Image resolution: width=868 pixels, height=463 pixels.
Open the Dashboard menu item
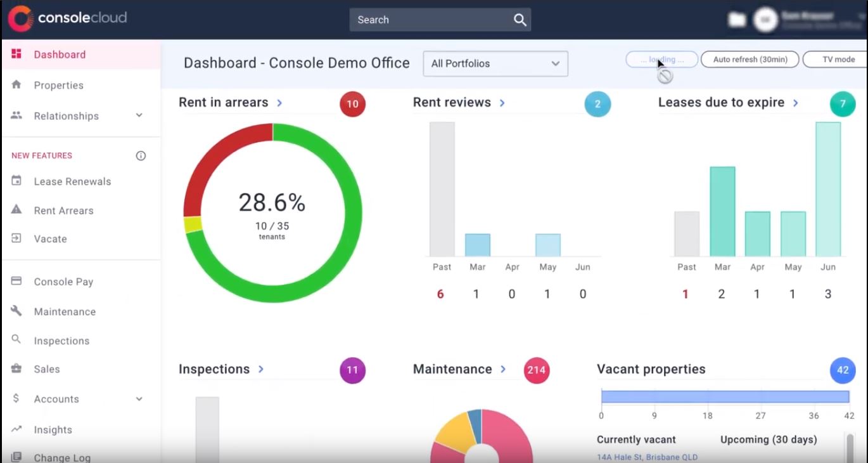point(81,55)
